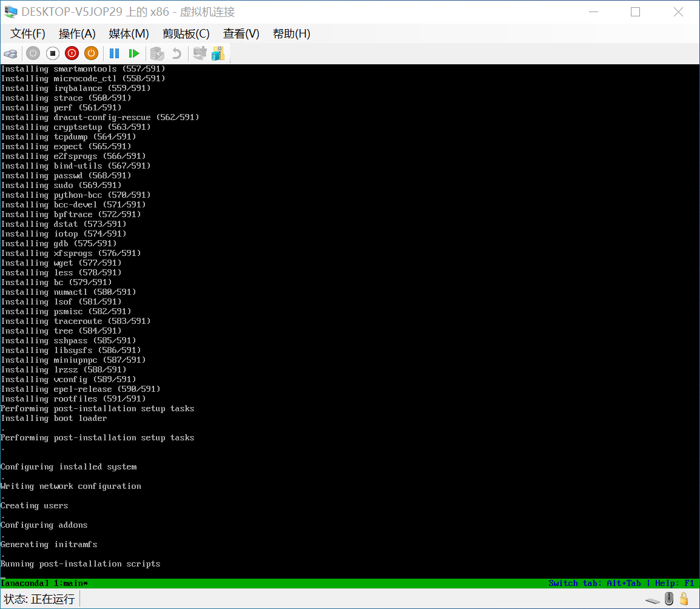Click line "Configuring installed system"
The image size is (700, 609).
tap(69, 466)
